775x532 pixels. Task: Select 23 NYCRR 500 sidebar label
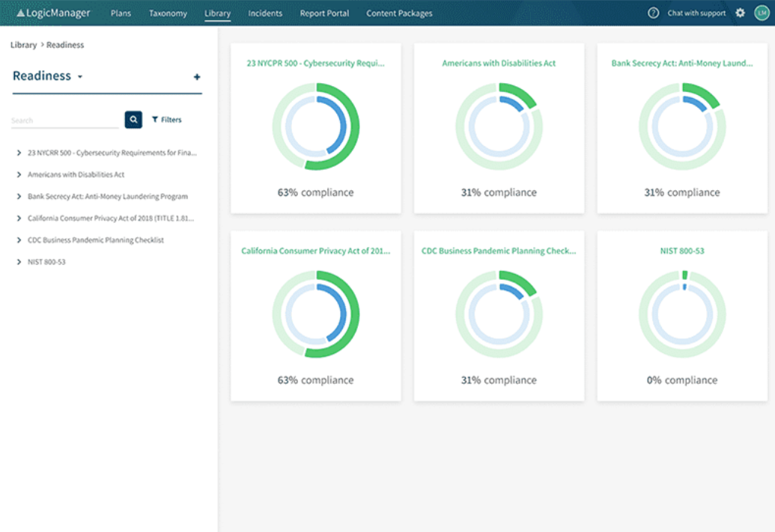pos(112,153)
